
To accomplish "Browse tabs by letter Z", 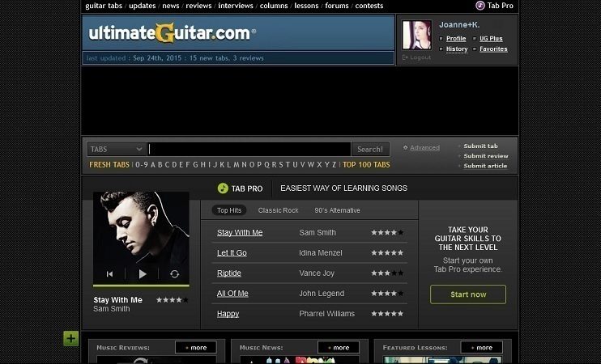I will (x=335, y=164).
